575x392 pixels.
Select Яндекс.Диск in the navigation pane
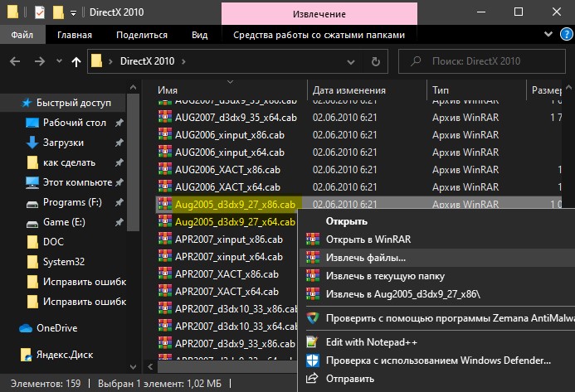pos(64,355)
